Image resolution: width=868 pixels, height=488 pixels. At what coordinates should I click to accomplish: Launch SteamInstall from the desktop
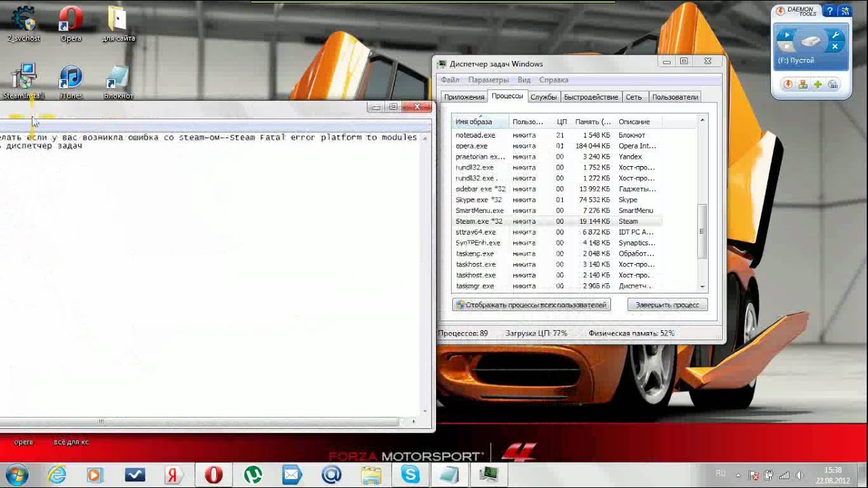tap(23, 83)
